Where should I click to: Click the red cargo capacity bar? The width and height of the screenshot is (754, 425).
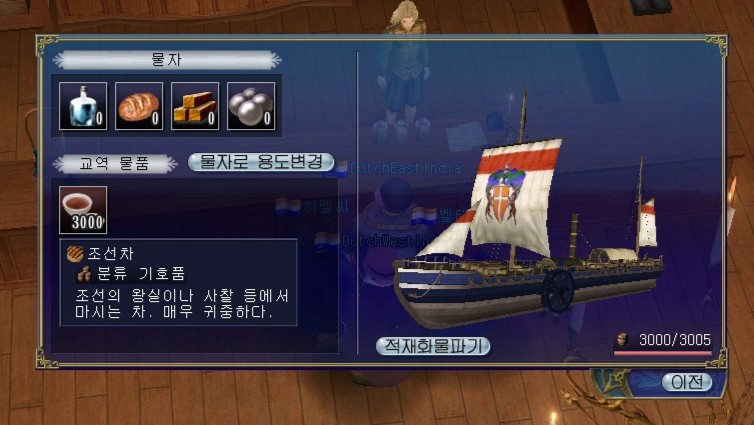coord(663,353)
